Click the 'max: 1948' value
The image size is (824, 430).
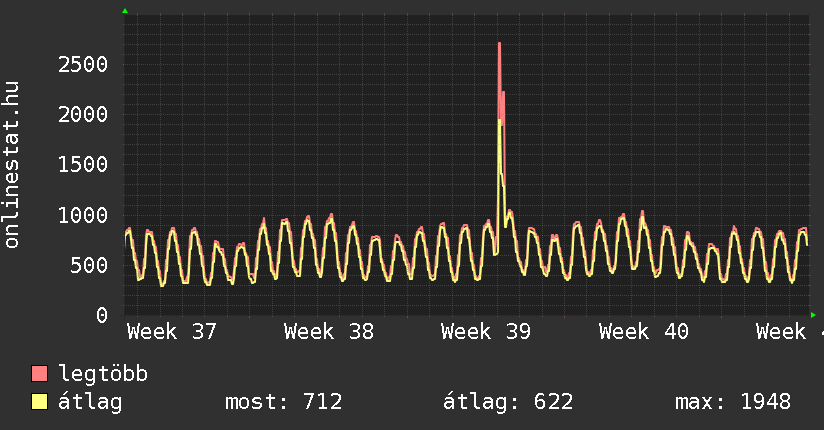(x=733, y=402)
